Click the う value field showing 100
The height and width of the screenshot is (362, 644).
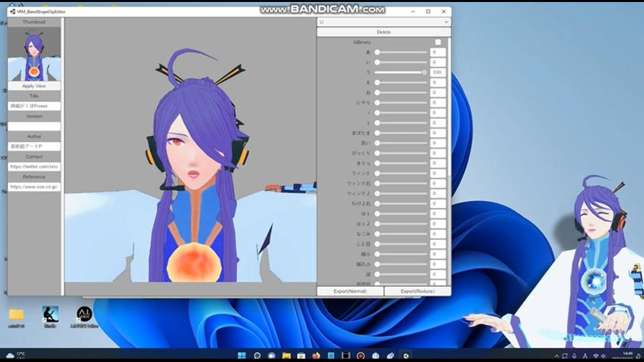pos(438,72)
